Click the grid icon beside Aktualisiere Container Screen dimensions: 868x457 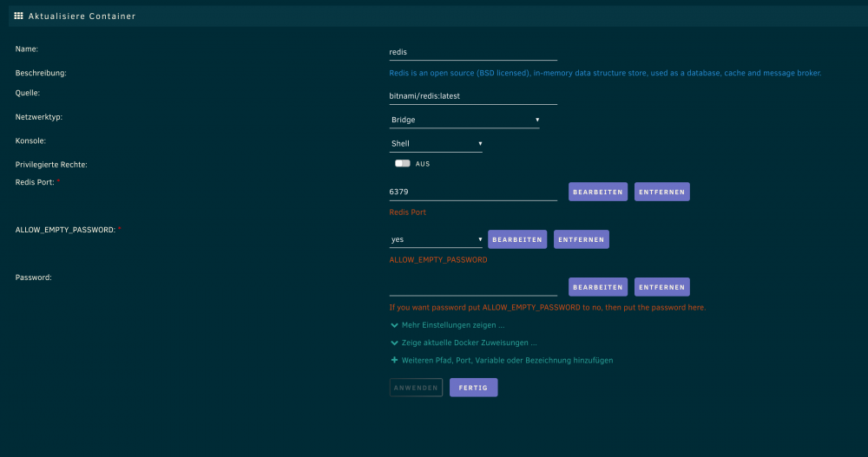[18, 16]
